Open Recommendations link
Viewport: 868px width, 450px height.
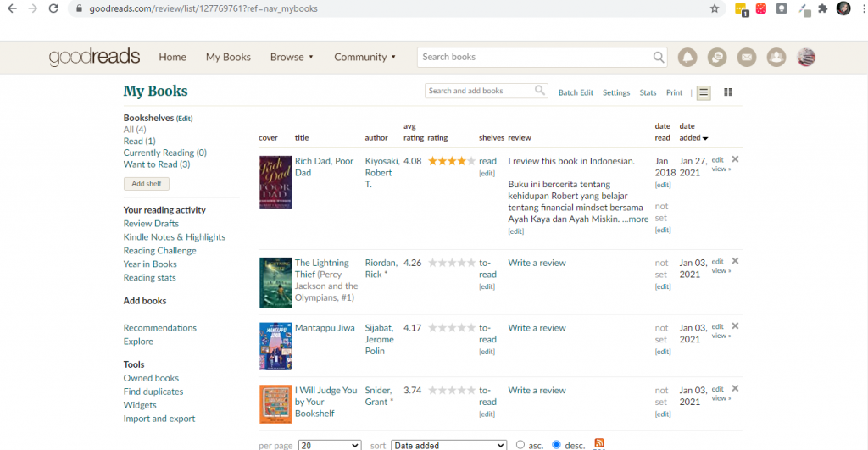point(160,328)
